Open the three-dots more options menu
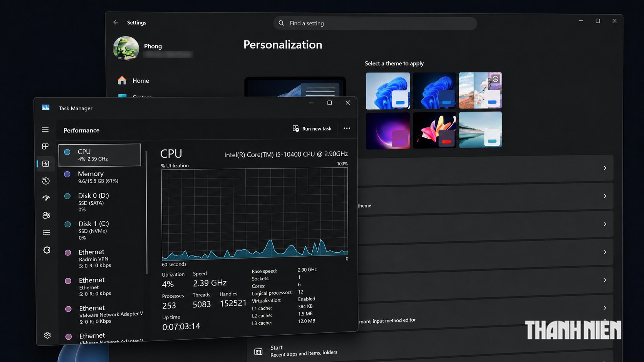This screenshot has height=362, width=644. (x=347, y=128)
